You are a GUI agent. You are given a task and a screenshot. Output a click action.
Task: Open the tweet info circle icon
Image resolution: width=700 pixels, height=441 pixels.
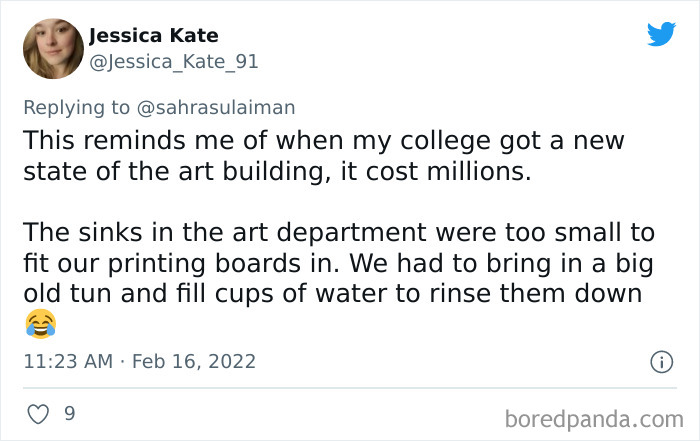[660, 362]
